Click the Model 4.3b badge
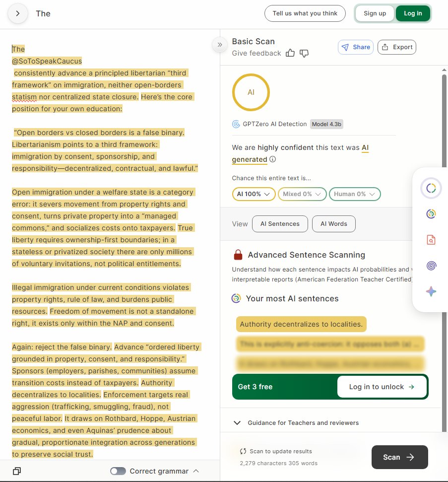Viewport: 448px width, 482px height. tap(326, 124)
